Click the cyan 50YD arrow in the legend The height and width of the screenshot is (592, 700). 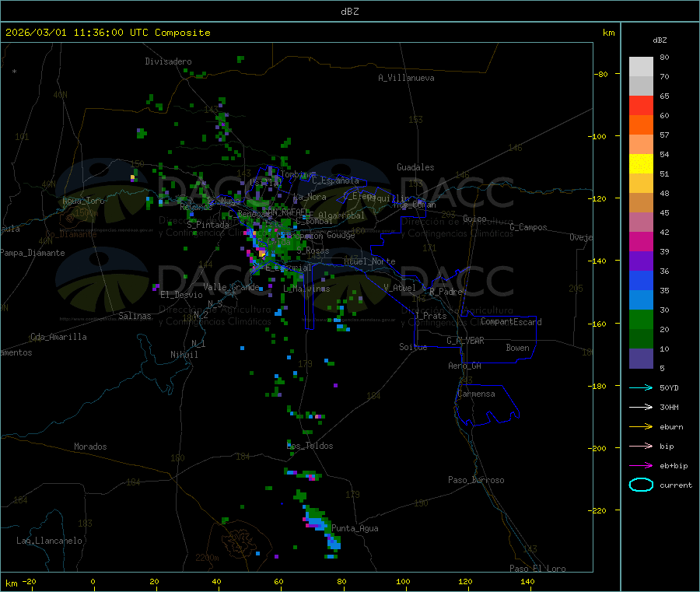tap(641, 387)
